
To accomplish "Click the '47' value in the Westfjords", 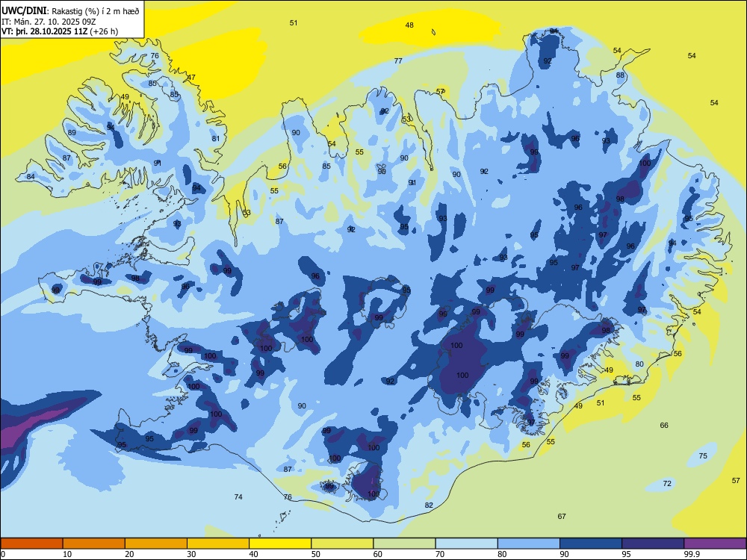I will [x=191, y=78].
